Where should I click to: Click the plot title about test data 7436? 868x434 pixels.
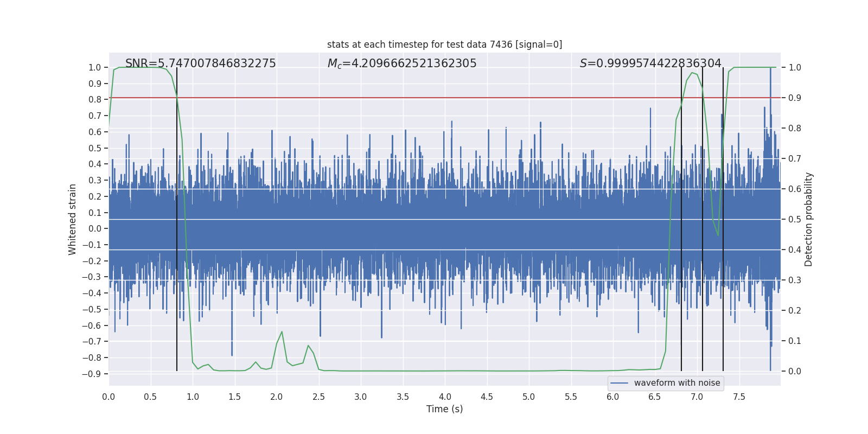coord(444,44)
